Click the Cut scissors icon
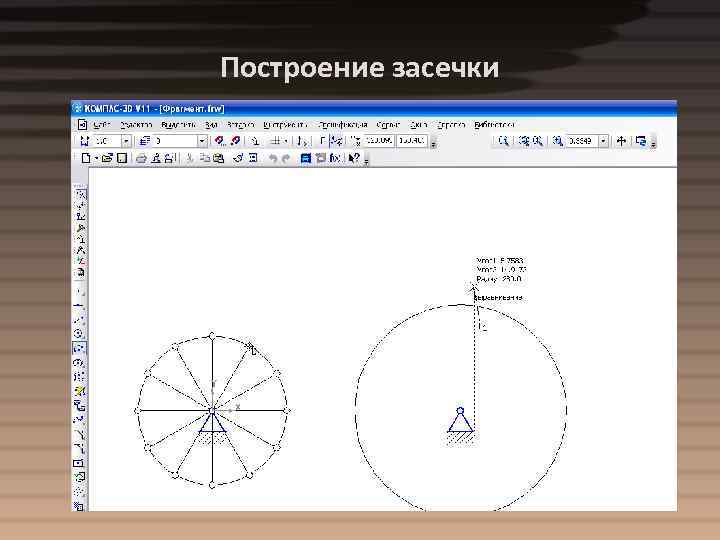720x540 pixels. click(x=189, y=158)
